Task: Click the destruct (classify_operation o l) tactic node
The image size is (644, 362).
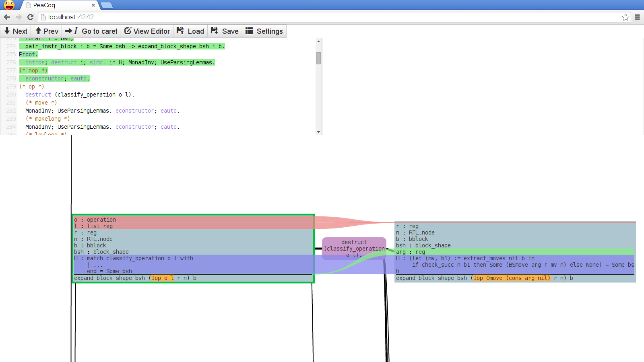Action: point(354,249)
